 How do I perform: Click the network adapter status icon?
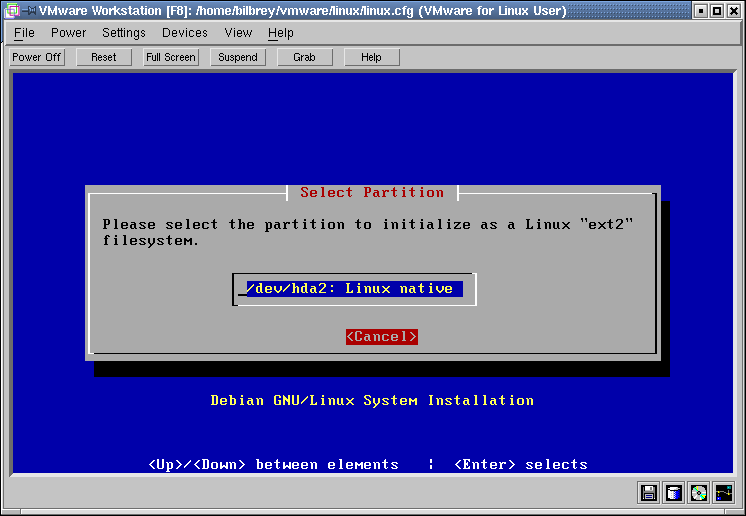point(724,492)
